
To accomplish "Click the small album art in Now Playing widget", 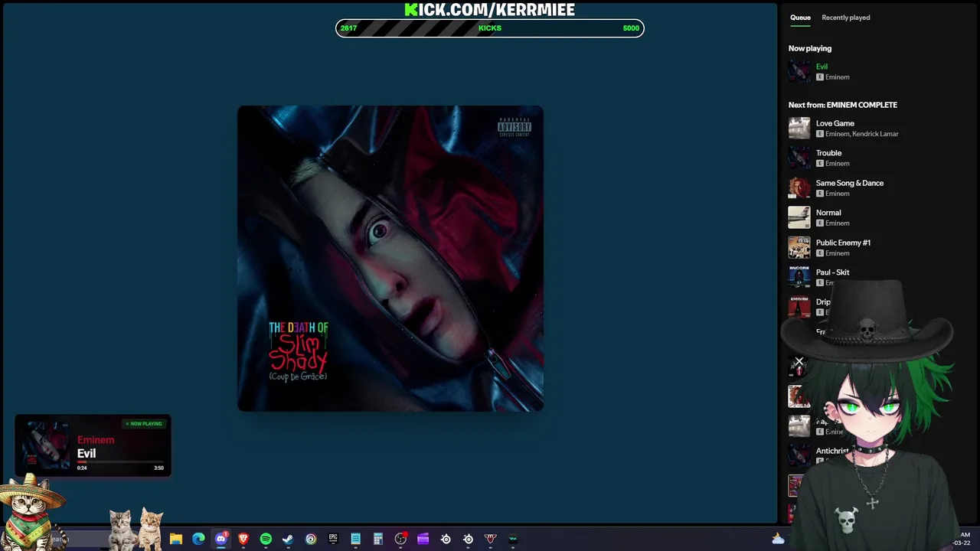I will 46,446.
